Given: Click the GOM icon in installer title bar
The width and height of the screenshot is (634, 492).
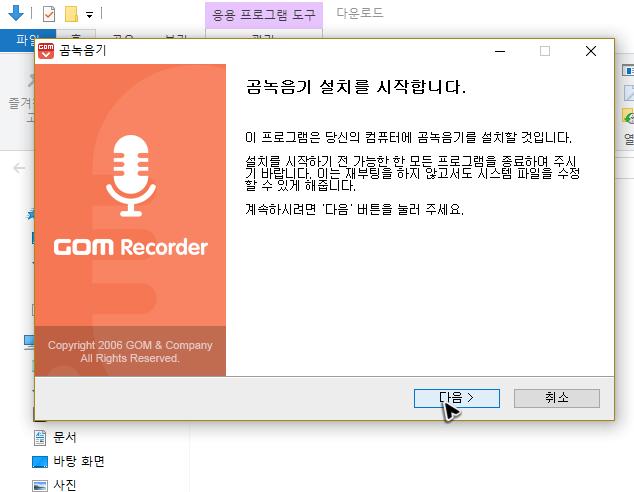Looking at the screenshot, I should [46, 51].
